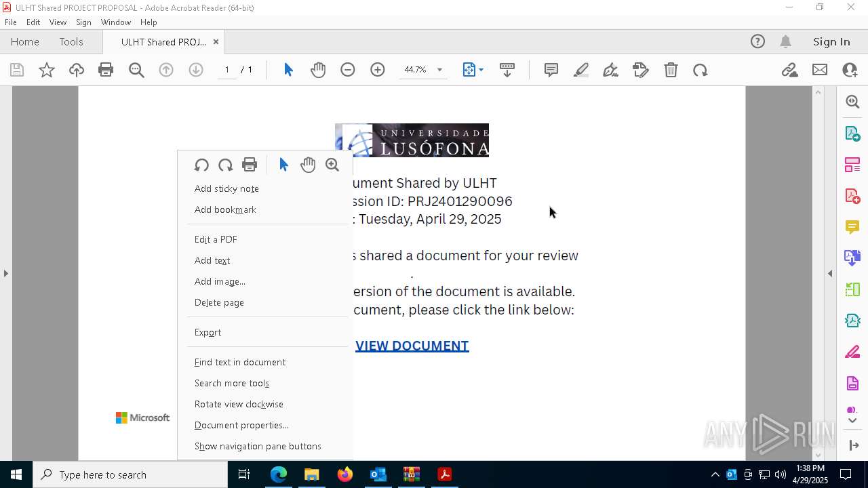Zoom out with the minus icon

coord(348,70)
